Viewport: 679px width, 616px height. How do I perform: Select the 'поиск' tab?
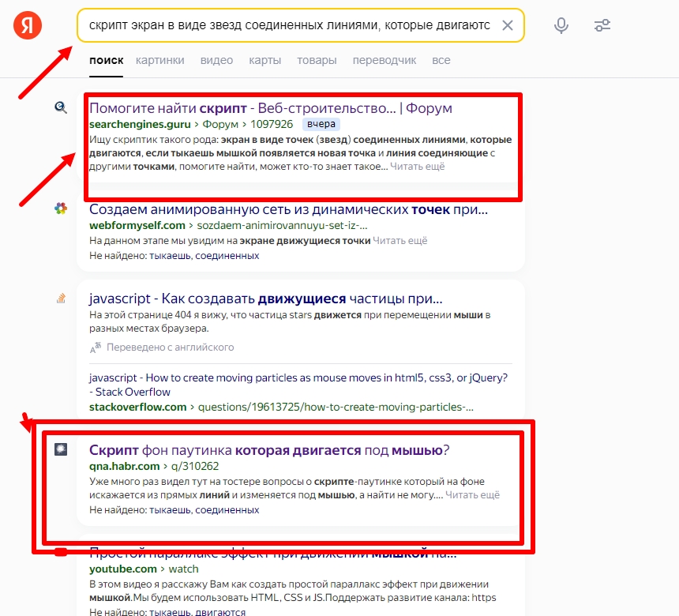(x=106, y=60)
